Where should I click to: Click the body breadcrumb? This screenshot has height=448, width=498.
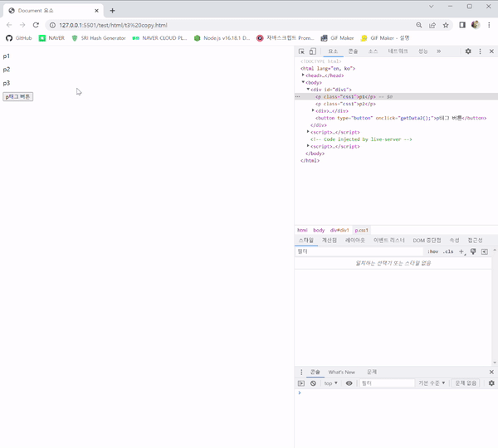pyautogui.click(x=319, y=230)
